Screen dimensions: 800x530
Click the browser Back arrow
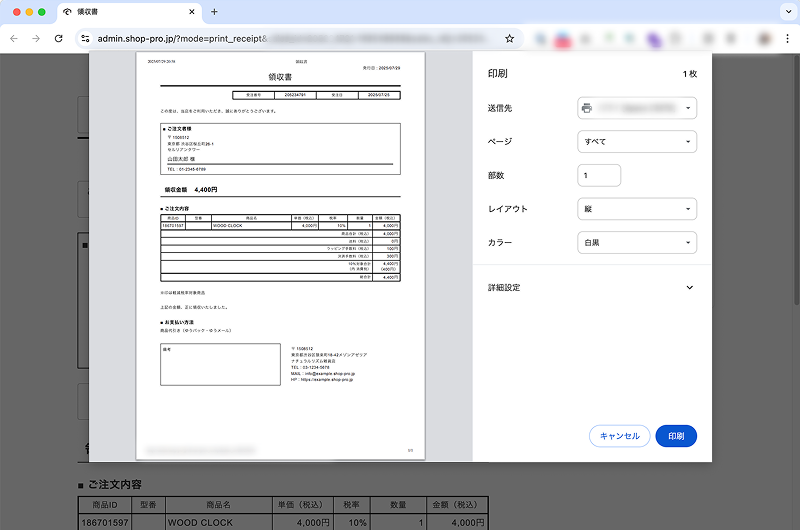coord(14,38)
